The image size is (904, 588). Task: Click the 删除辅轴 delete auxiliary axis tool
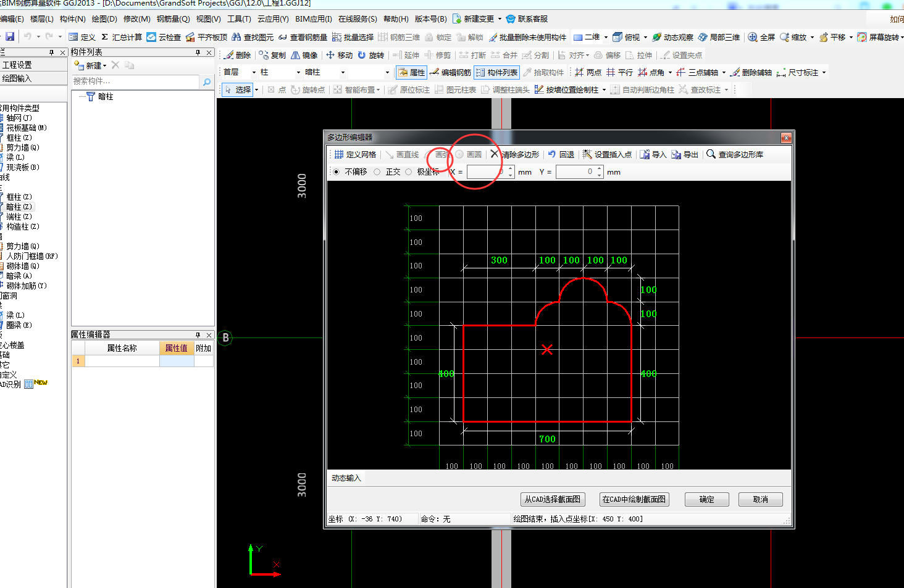tap(751, 72)
